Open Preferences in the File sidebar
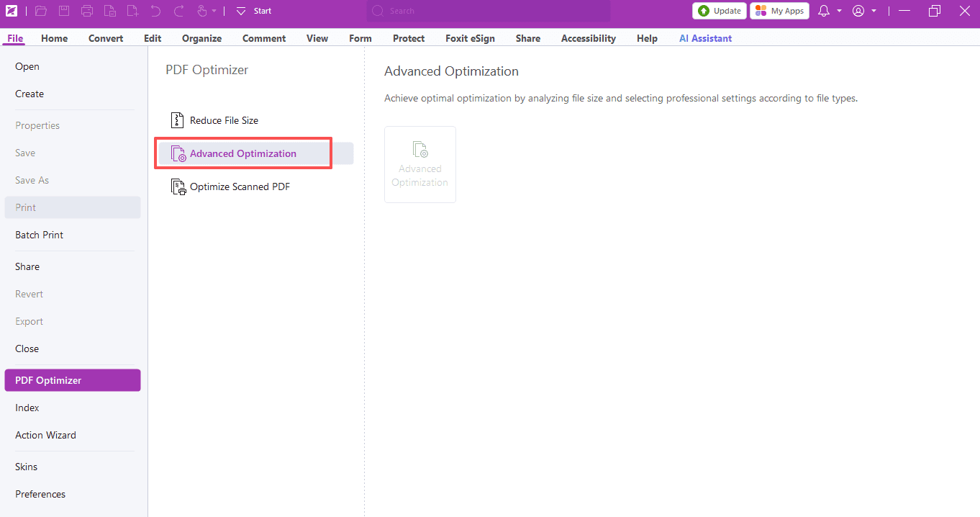Image resolution: width=980 pixels, height=517 pixels. (x=73, y=494)
